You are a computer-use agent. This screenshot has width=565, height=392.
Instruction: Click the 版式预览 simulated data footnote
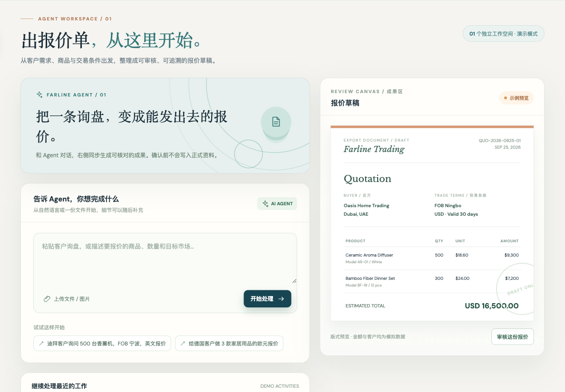pyautogui.click(x=368, y=337)
